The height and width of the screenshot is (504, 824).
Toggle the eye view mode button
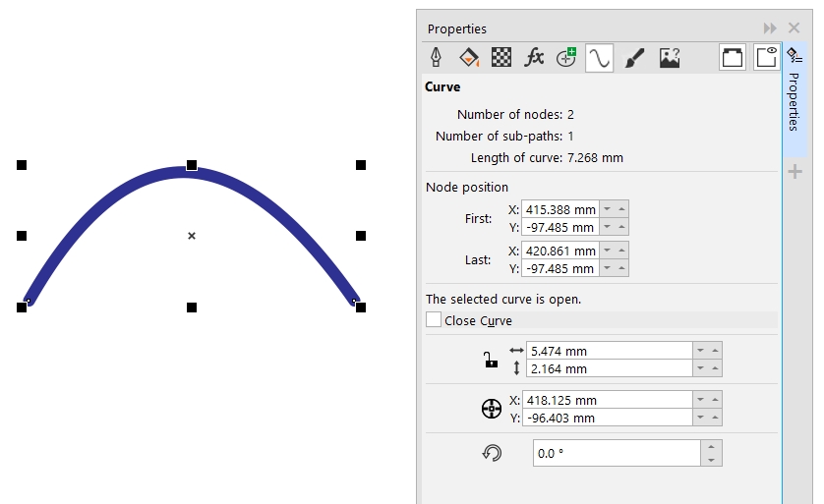[766, 58]
